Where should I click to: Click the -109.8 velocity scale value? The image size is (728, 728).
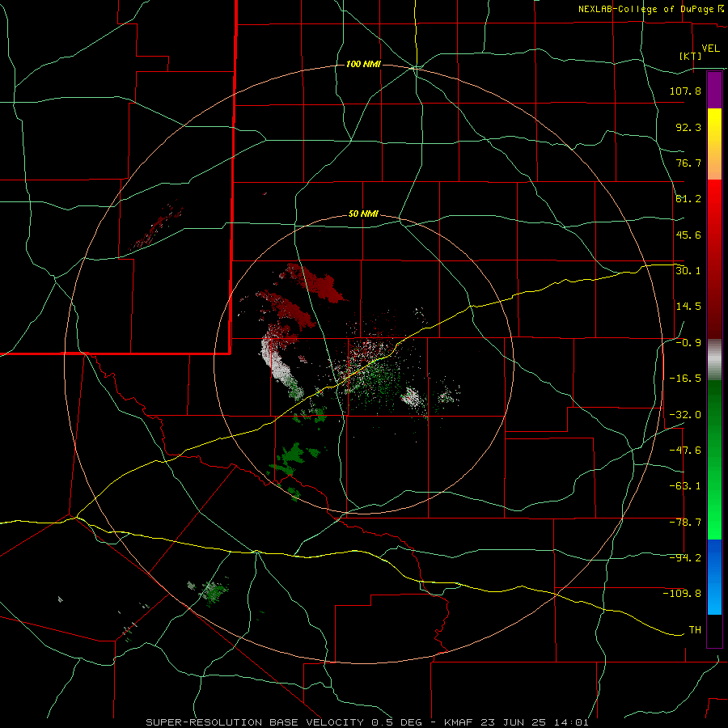[x=682, y=594]
